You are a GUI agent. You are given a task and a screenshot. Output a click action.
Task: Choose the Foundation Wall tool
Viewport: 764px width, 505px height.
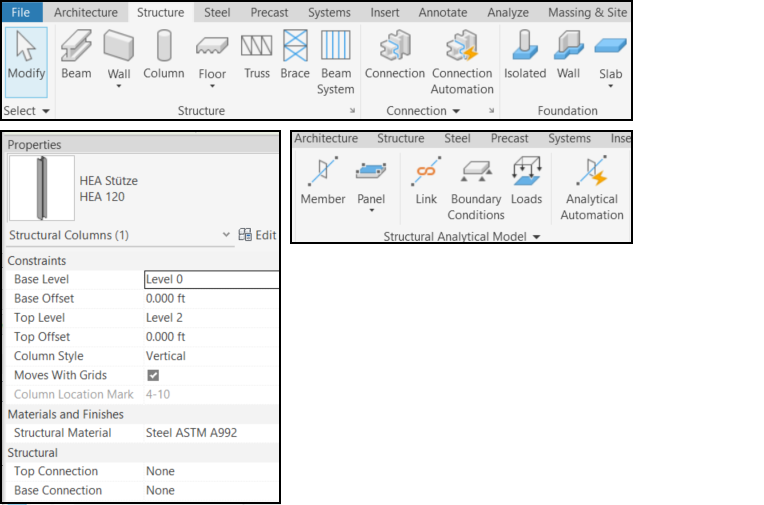[569, 55]
